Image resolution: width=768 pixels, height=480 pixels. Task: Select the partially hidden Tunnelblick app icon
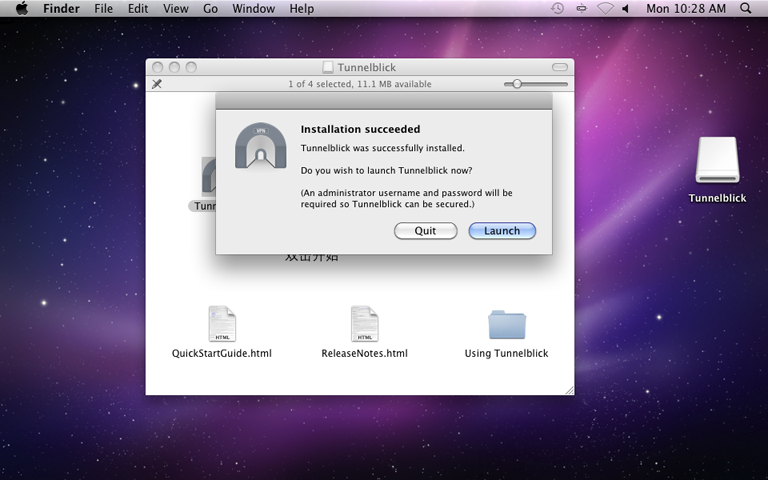209,176
